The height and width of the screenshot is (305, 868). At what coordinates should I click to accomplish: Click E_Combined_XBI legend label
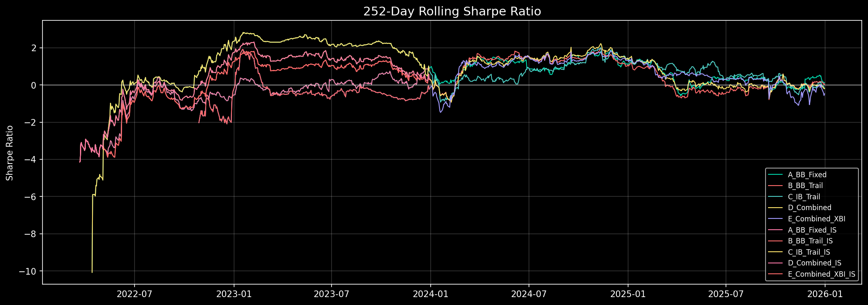813,219
